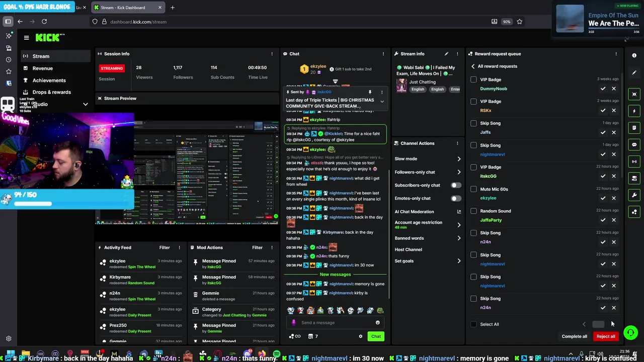Image resolution: width=644 pixels, height=362 pixels.
Task: Check the Jaffs Skip Song checkbox
Action: [x=473, y=123]
